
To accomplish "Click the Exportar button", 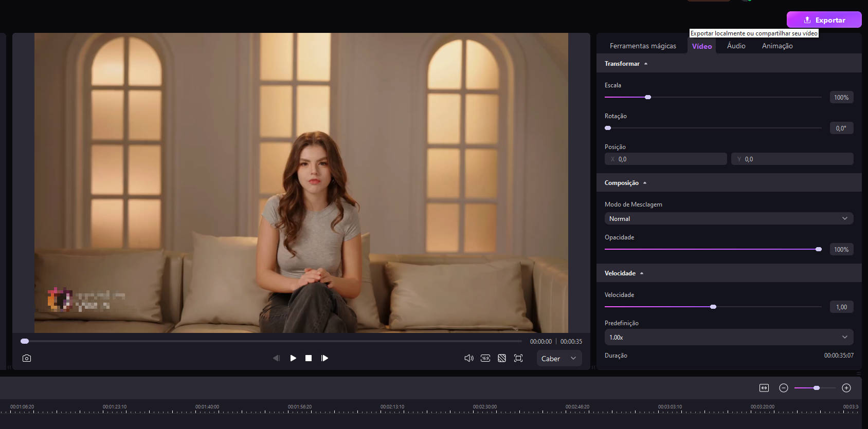I will click(x=824, y=20).
